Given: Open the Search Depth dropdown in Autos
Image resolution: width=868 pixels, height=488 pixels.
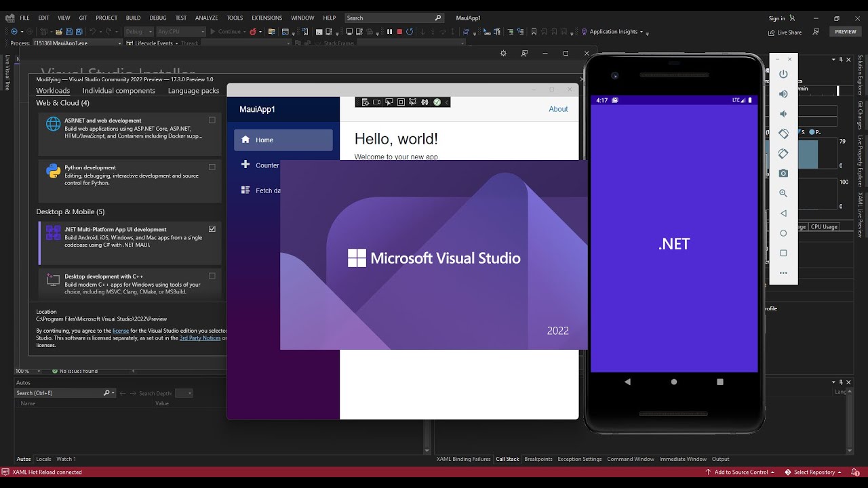Looking at the screenshot, I should click(x=184, y=393).
